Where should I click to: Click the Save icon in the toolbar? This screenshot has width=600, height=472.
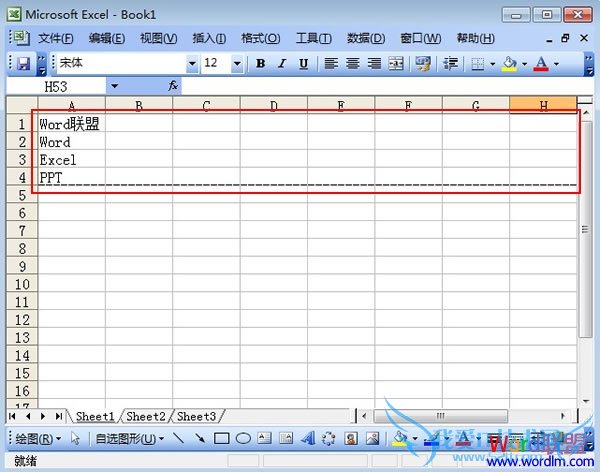click(x=23, y=63)
